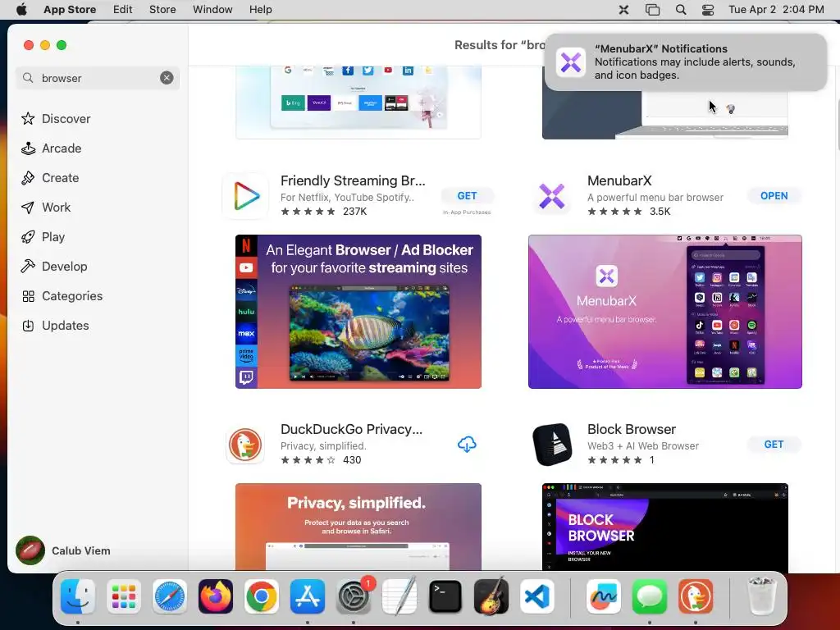Open the Develop section
The image size is (840, 630).
[x=54, y=266]
